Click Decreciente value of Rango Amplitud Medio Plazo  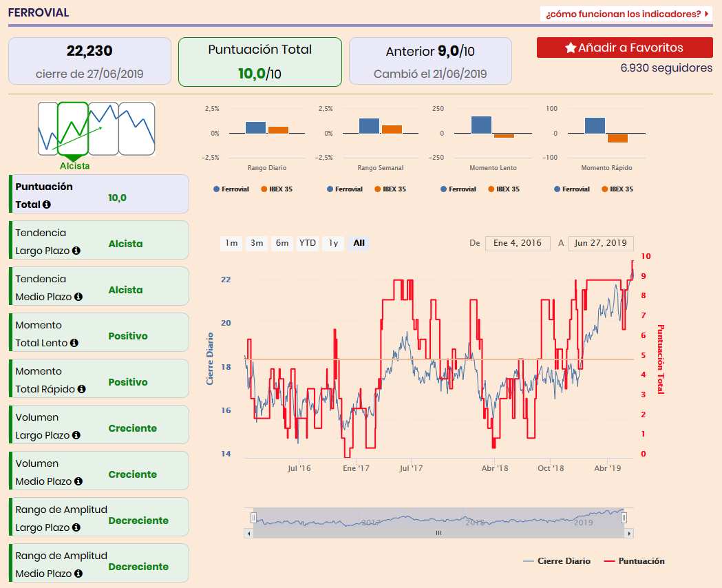(x=138, y=567)
